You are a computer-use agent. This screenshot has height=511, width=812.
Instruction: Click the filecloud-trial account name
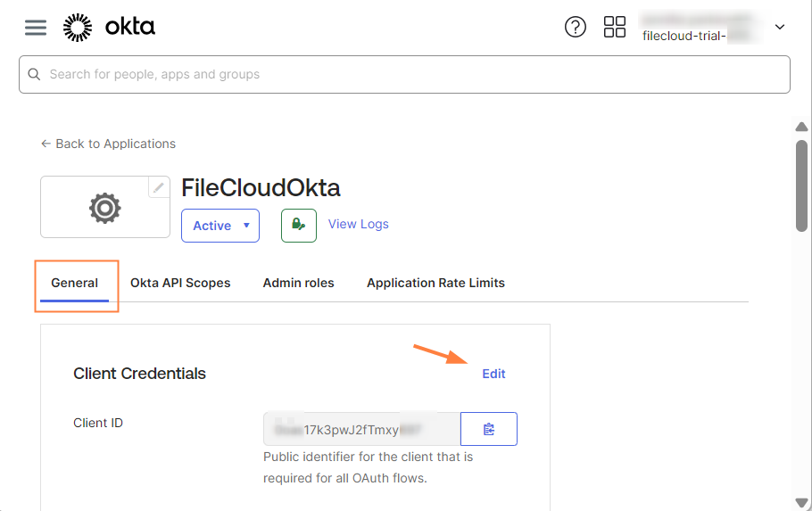683,36
